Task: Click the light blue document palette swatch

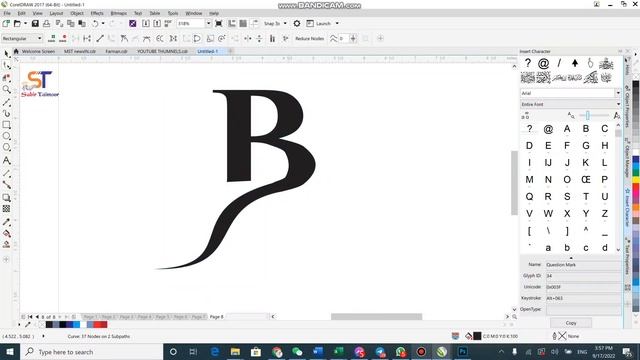Action: (76, 324)
